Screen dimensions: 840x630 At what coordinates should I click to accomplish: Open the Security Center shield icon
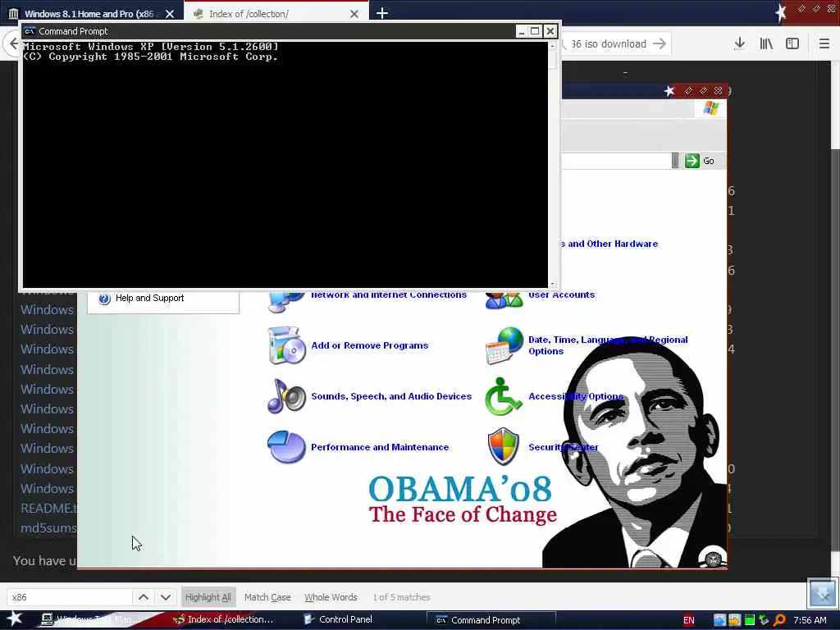pyautogui.click(x=503, y=446)
